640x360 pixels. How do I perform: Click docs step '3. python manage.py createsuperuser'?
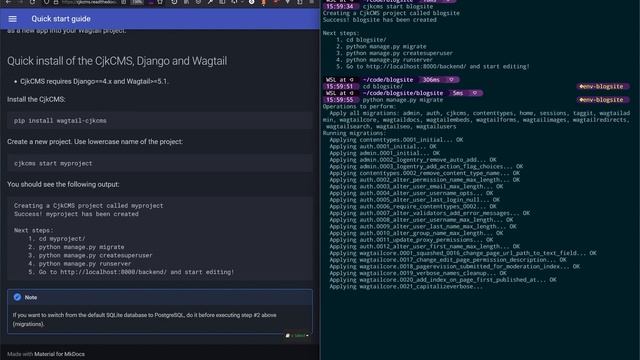(x=90, y=255)
